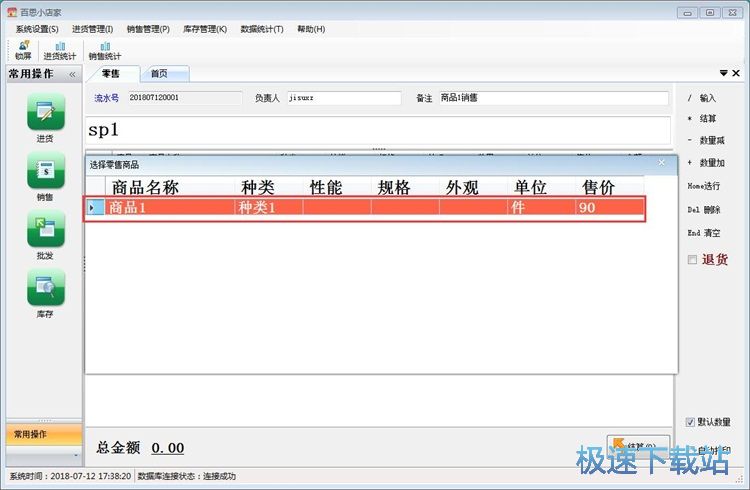Click the 数据库连接状态 status text

(187, 476)
